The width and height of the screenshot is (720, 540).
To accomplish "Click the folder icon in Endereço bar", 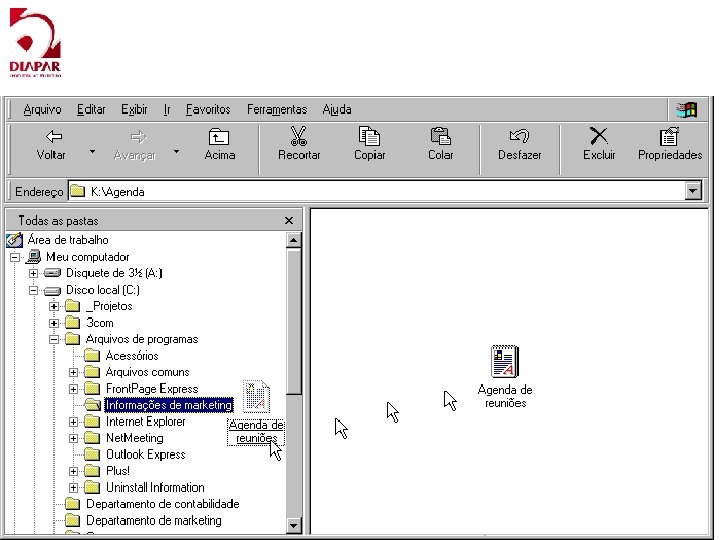I will pyautogui.click(x=78, y=191).
